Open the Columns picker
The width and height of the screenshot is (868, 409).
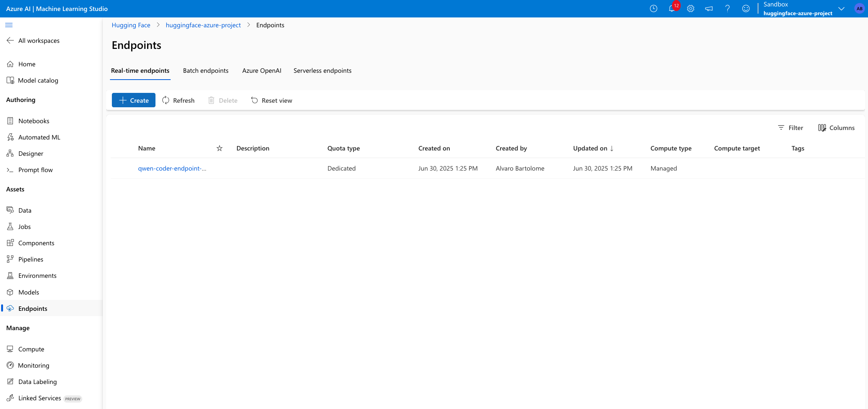pos(837,128)
